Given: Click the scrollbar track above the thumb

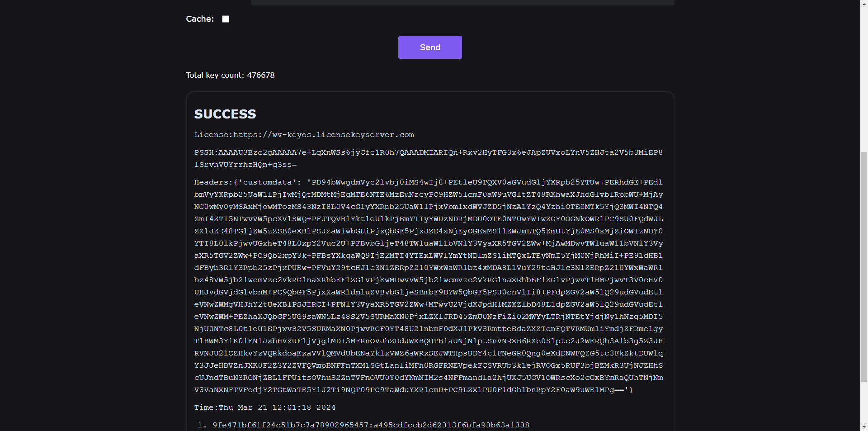Looking at the screenshot, I should (x=864, y=77).
